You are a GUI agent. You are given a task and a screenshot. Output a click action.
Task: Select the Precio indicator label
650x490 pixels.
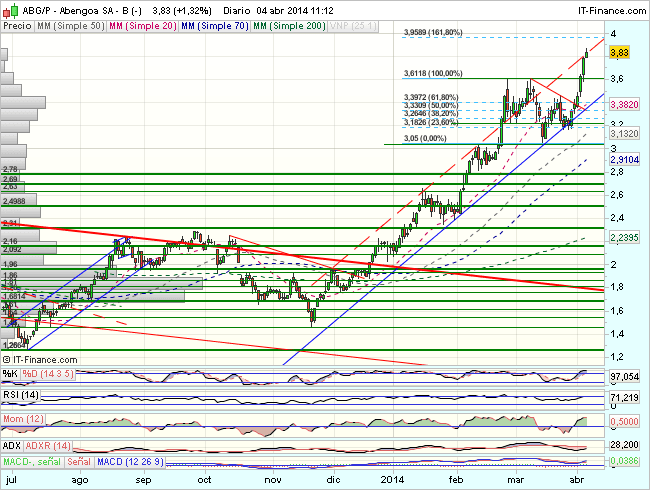pos(17,26)
